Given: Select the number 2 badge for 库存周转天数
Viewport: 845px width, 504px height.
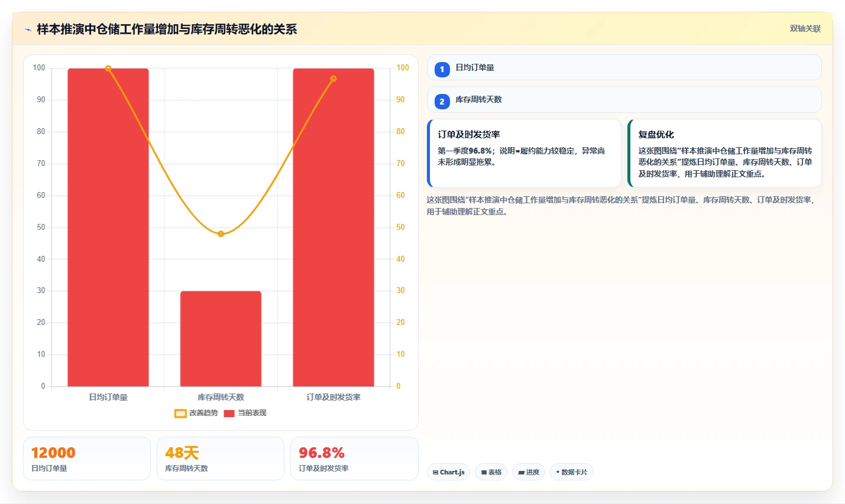Looking at the screenshot, I should click(x=442, y=101).
